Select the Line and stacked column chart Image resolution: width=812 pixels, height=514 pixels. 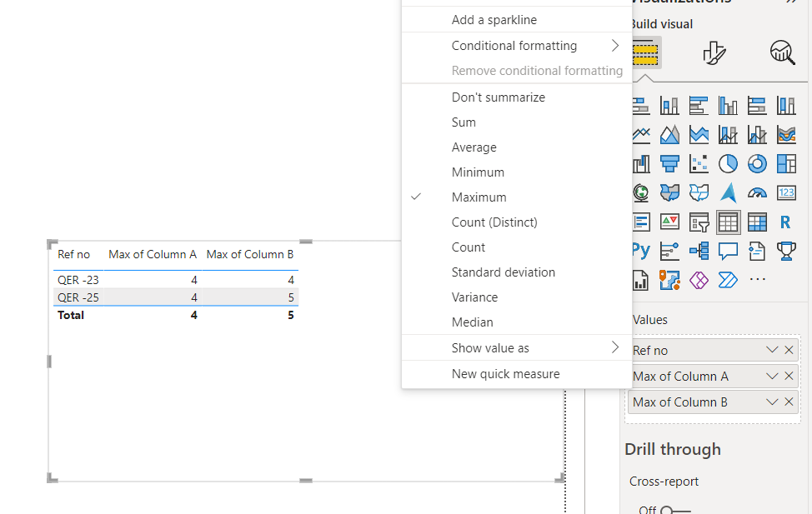tap(728, 135)
